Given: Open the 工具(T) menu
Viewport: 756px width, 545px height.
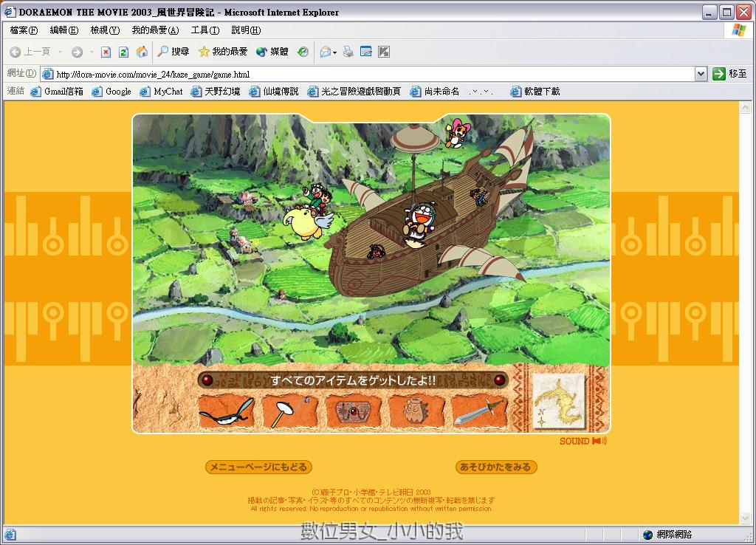Looking at the screenshot, I should click(x=205, y=30).
